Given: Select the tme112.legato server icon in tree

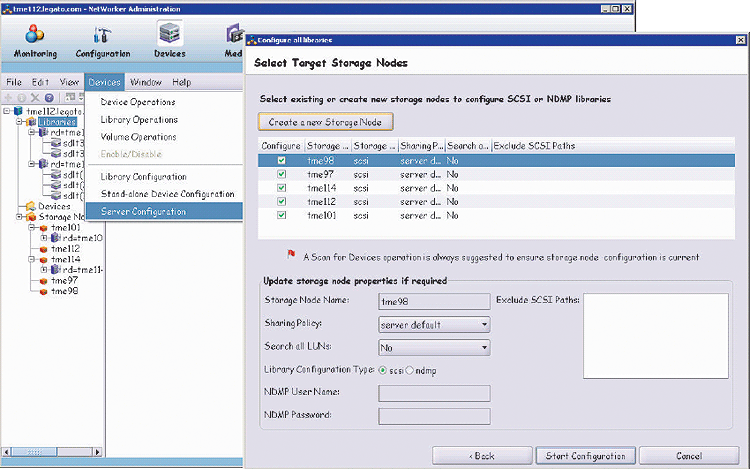Looking at the screenshot, I should 18,111.
